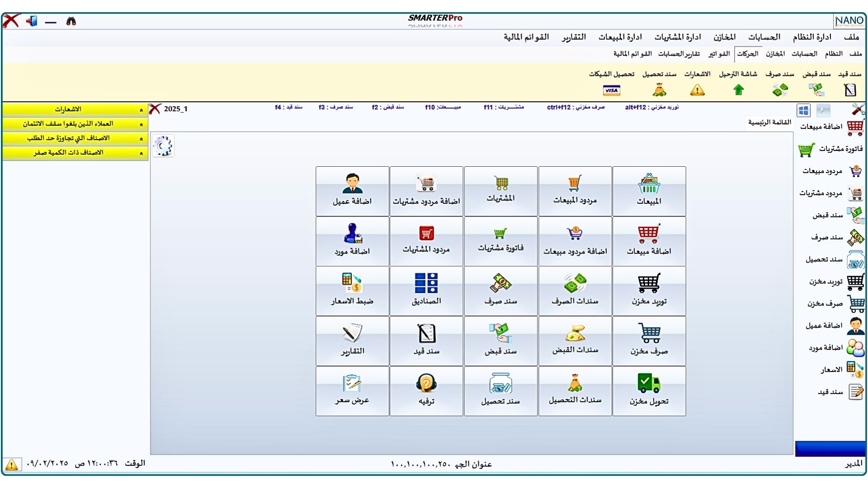Open سندات الصرف tile
This screenshot has width=868, height=488.
click(x=575, y=291)
